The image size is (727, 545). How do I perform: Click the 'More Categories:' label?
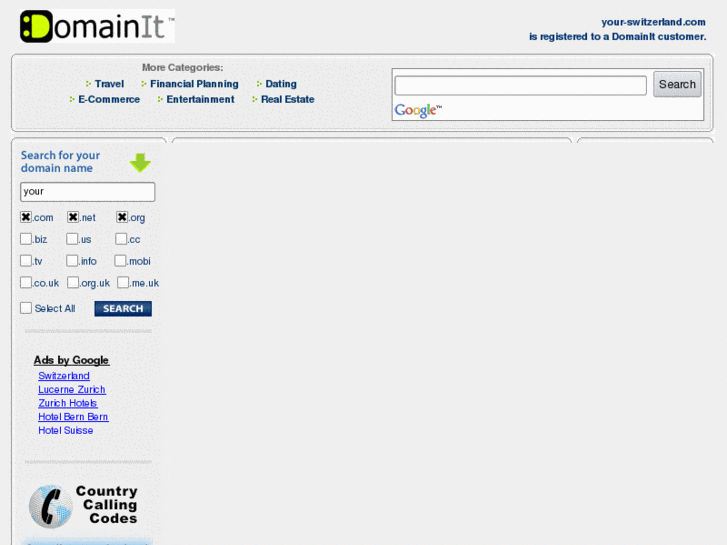(x=182, y=68)
